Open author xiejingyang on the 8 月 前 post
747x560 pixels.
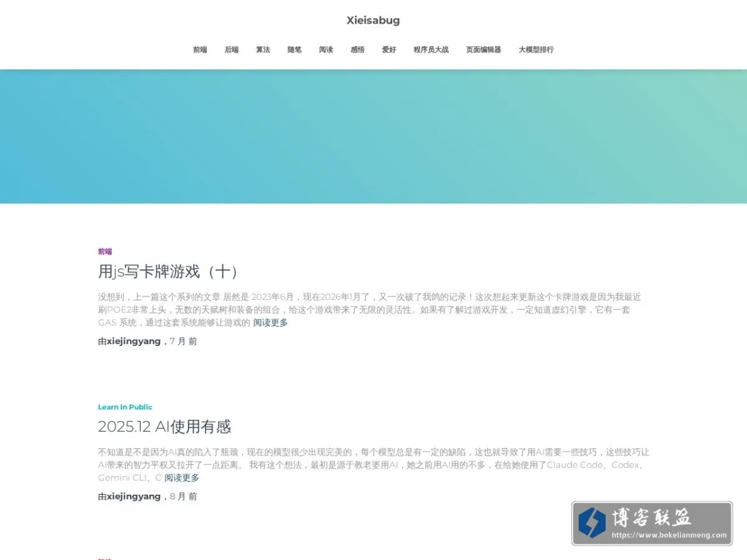click(x=134, y=497)
